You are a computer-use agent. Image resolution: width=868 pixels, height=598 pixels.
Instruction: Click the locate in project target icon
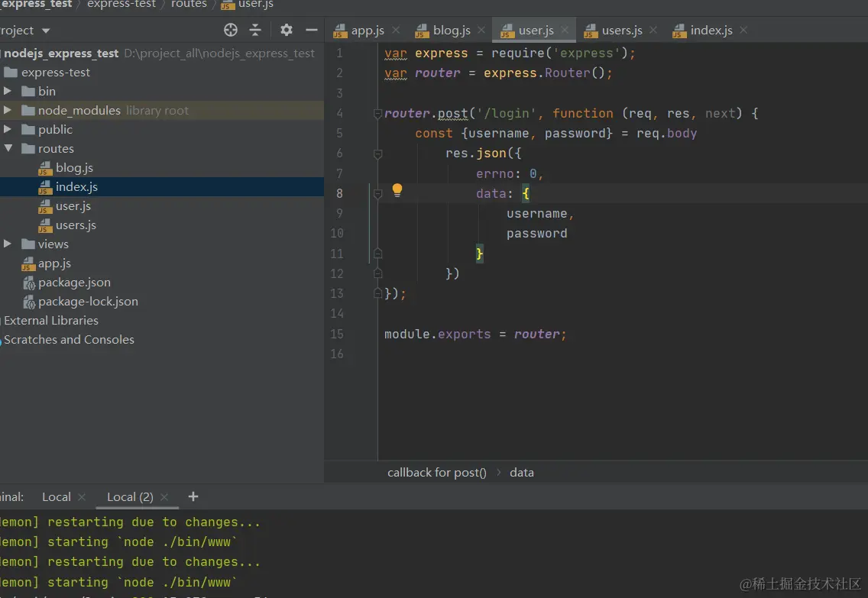pyautogui.click(x=231, y=30)
